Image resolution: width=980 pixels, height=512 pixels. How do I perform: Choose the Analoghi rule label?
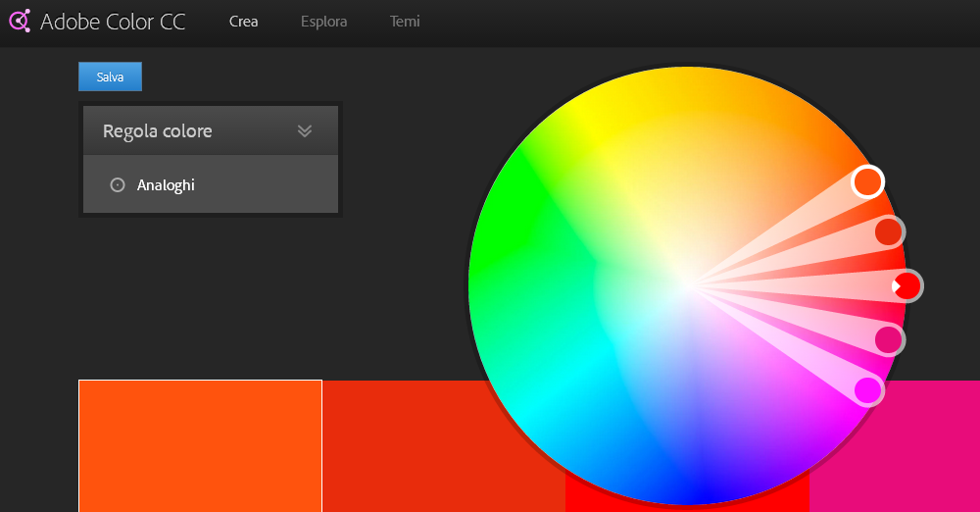(166, 185)
